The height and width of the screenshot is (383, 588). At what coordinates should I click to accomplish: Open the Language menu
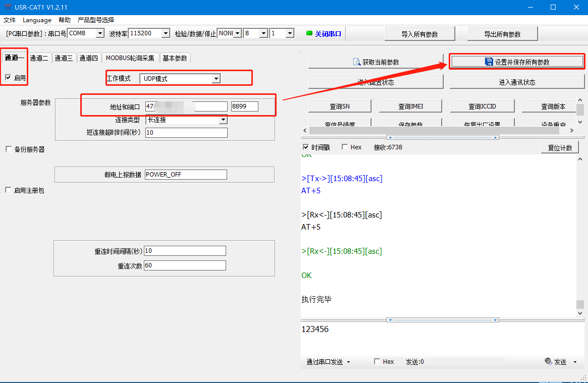click(37, 20)
